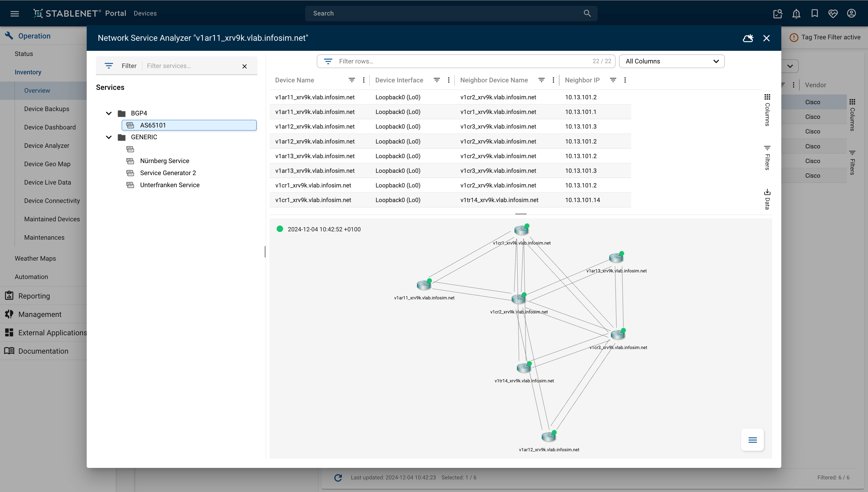Click the v1cr3_xrv9k router node in map
Image resolution: width=868 pixels, height=492 pixels.
(x=618, y=334)
